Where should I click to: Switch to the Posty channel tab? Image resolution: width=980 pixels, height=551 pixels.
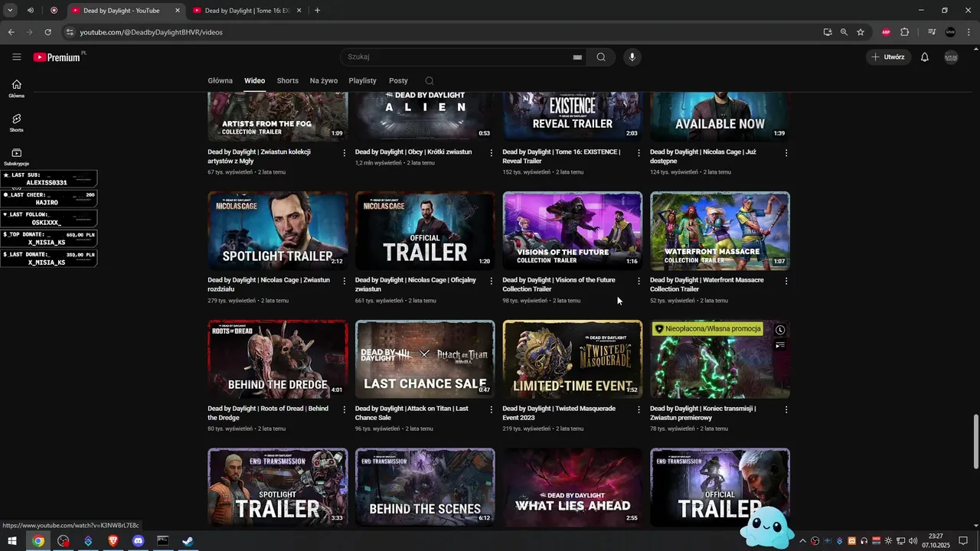(398, 80)
